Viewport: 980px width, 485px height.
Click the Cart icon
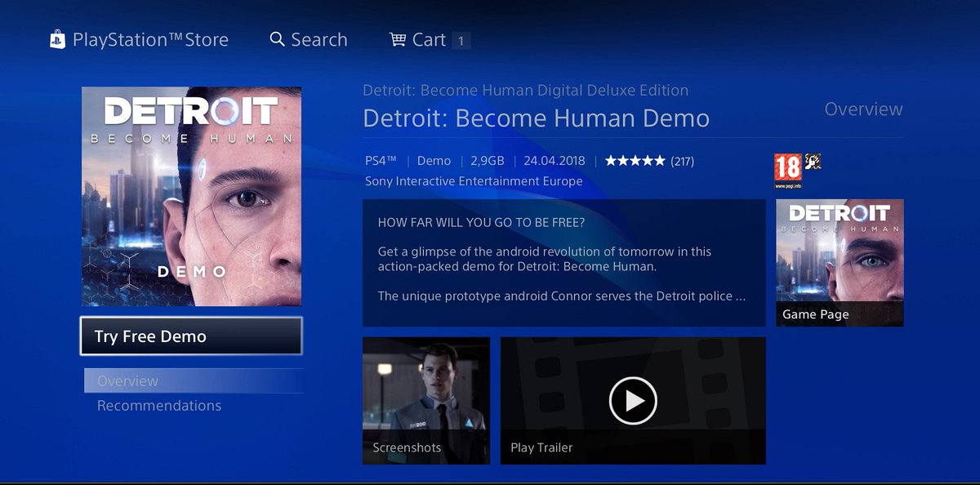tap(398, 39)
